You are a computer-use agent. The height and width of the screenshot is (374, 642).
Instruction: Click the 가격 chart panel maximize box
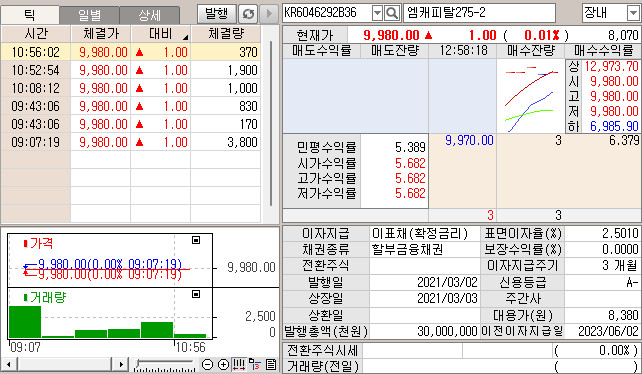[196, 240]
